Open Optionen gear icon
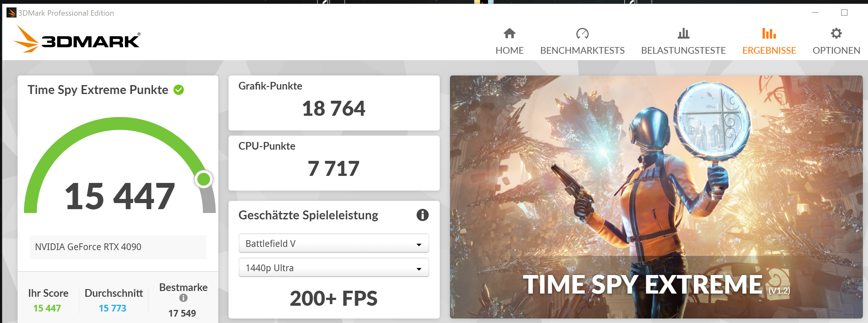The image size is (868, 323). [836, 33]
